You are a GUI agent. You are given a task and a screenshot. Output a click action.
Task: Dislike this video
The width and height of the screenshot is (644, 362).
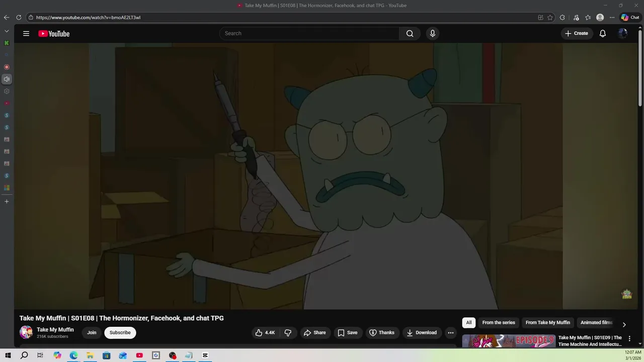pos(288,332)
